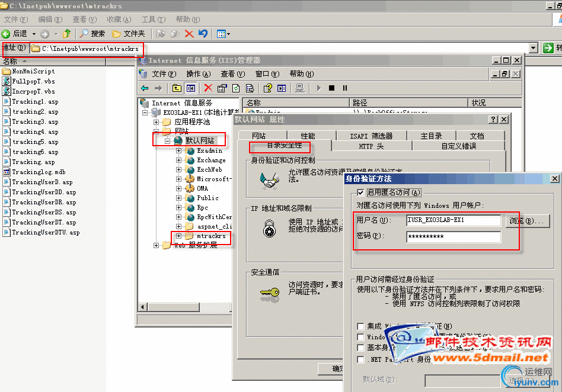This screenshot has width=562, height=392.
Task: Select the Rpc virtual directory
Action: [x=202, y=208]
